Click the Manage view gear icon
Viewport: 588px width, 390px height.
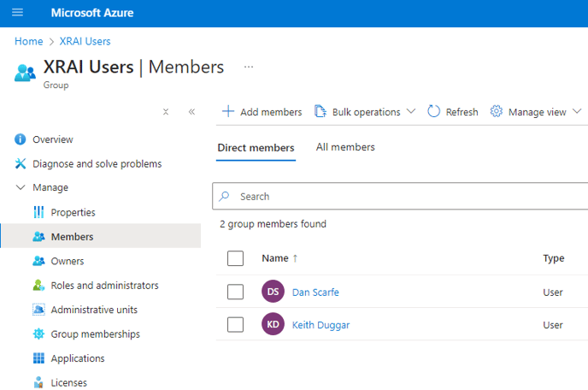[x=496, y=111]
